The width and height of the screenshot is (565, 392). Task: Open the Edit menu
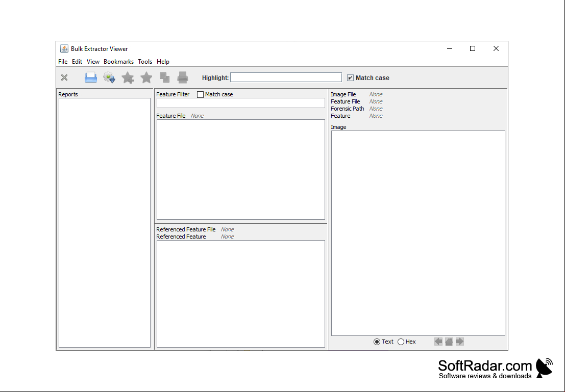point(77,62)
